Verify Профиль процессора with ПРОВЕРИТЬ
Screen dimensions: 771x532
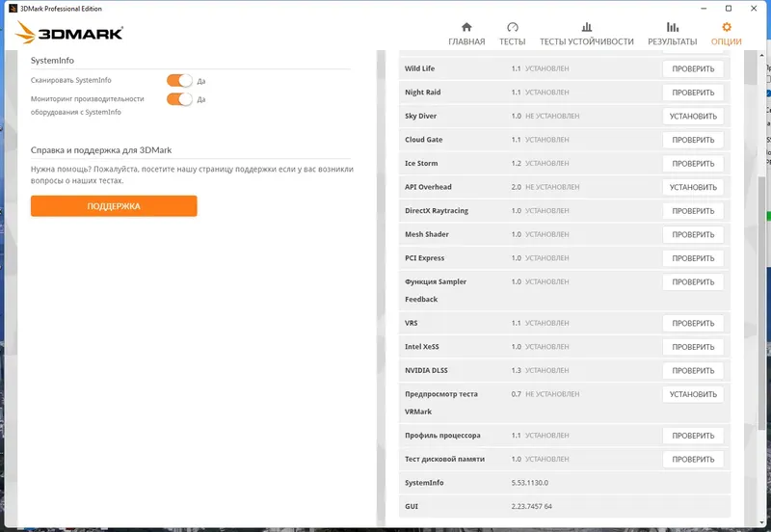693,436
